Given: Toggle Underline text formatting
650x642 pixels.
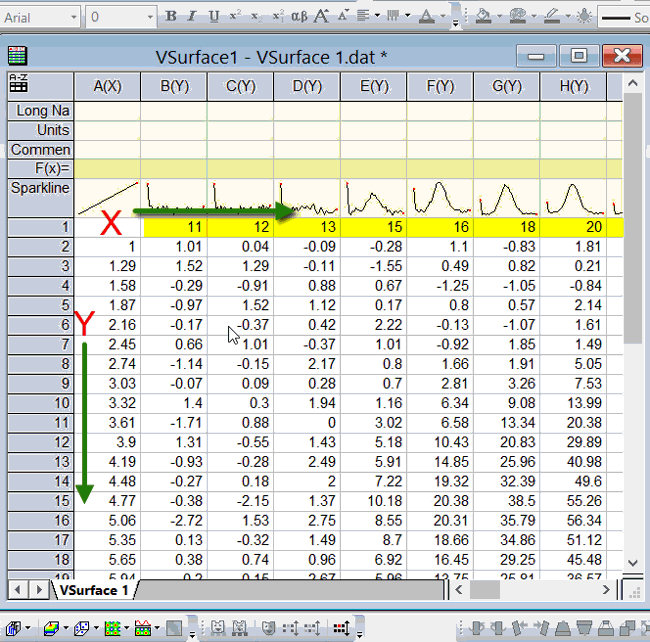Looking at the screenshot, I should click(214, 16).
